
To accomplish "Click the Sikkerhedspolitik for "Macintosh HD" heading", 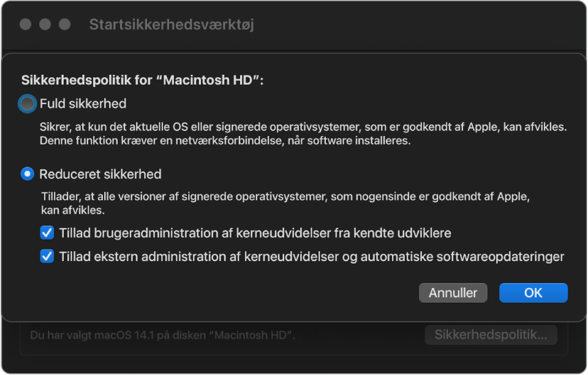I will tap(142, 81).
